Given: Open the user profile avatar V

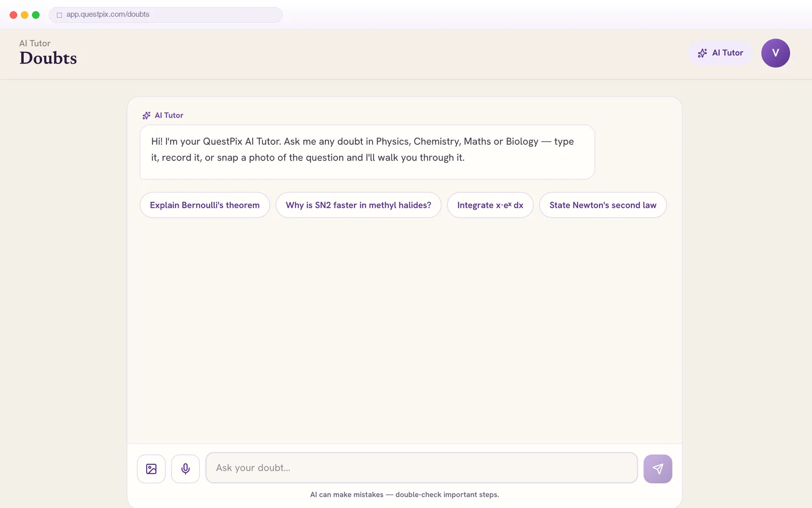Looking at the screenshot, I should [x=775, y=53].
